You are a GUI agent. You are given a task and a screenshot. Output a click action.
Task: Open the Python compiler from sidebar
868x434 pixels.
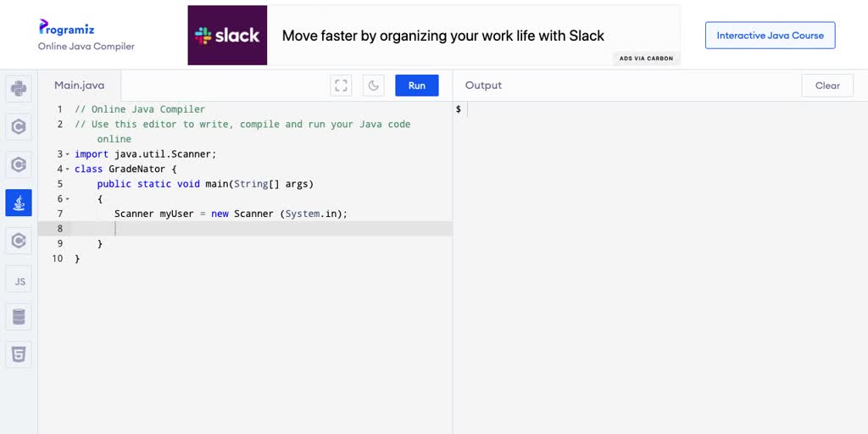point(19,88)
